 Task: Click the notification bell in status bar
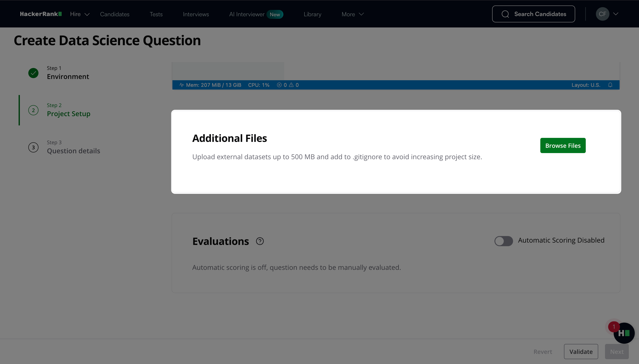[610, 85]
